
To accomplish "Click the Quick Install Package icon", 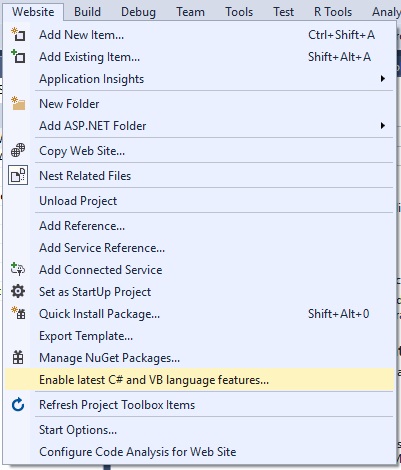I will point(18,313).
